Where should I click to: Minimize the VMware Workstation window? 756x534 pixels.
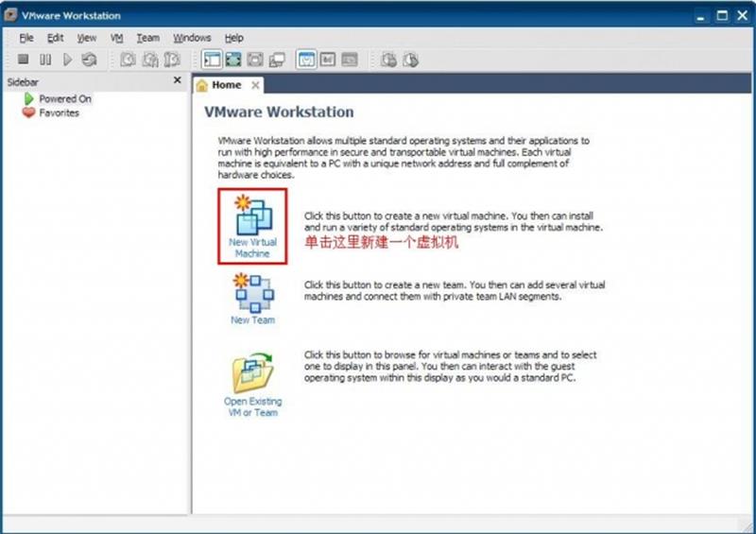pyautogui.click(x=700, y=16)
